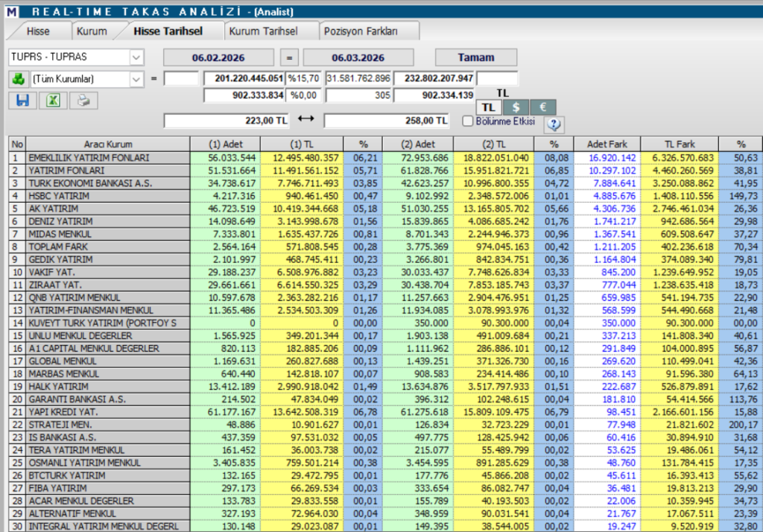
Task: Open the (Tüm Kurumlar) institution dropdown
Action: [x=136, y=79]
